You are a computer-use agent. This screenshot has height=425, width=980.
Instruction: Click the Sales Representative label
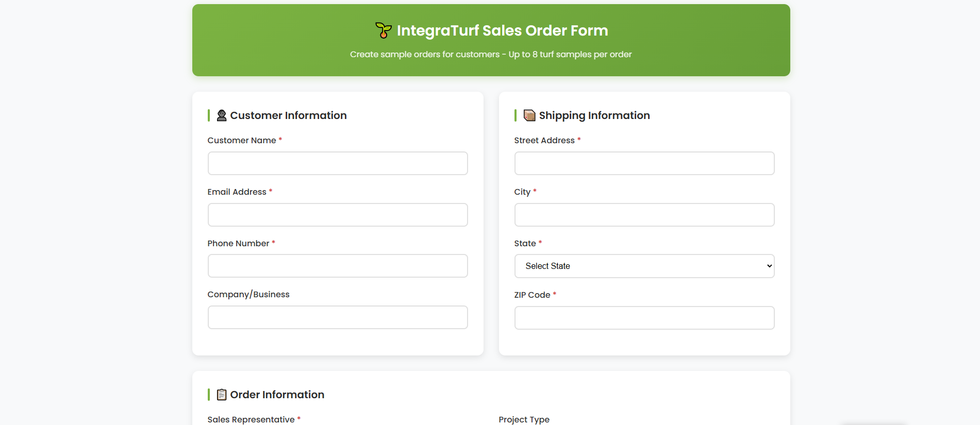pos(251,419)
